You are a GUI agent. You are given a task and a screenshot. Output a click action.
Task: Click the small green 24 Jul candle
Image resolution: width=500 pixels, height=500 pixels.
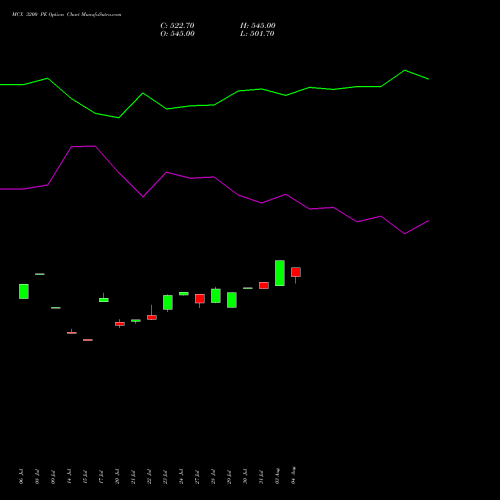(184, 294)
